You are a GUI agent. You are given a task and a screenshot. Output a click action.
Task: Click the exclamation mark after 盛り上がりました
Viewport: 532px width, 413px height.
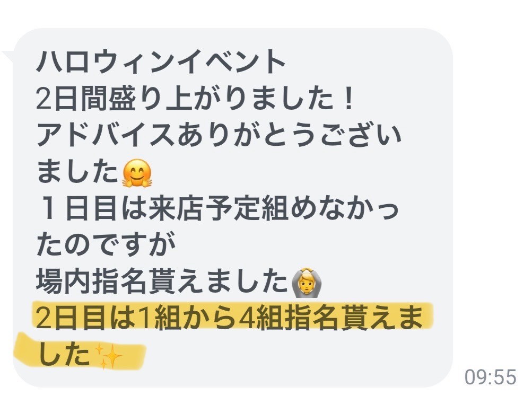tap(347, 99)
